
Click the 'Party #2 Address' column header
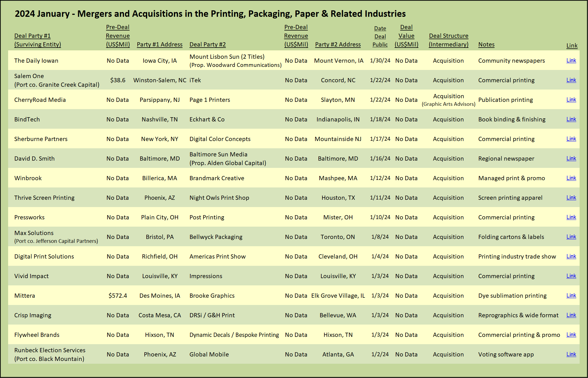(x=338, y=44)
